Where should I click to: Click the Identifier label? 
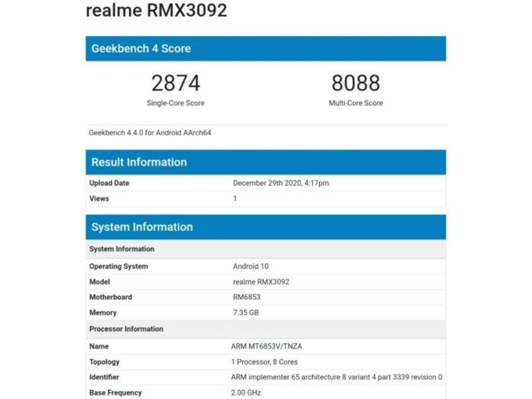click(104, 377)
